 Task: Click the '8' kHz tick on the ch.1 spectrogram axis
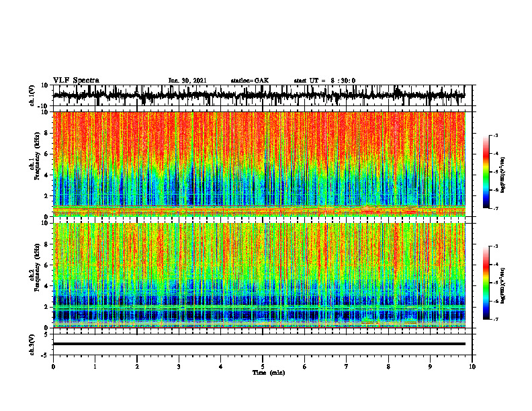point(47,133)
